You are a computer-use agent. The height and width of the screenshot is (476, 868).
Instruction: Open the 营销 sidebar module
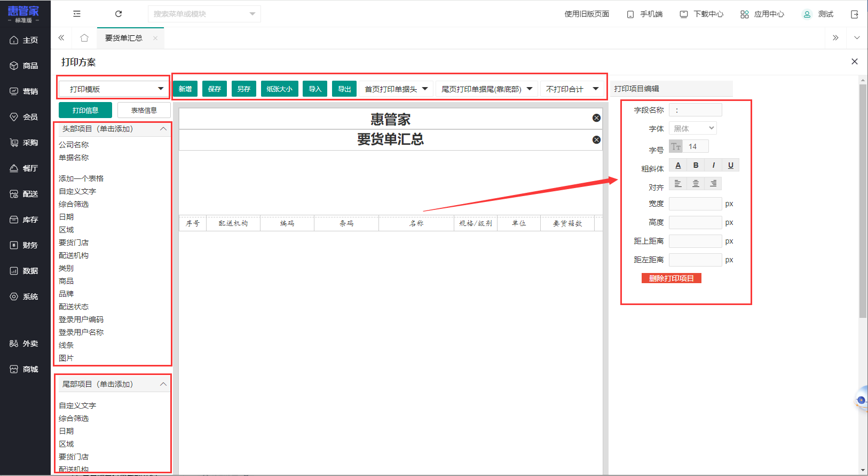(x=25, y=91)
